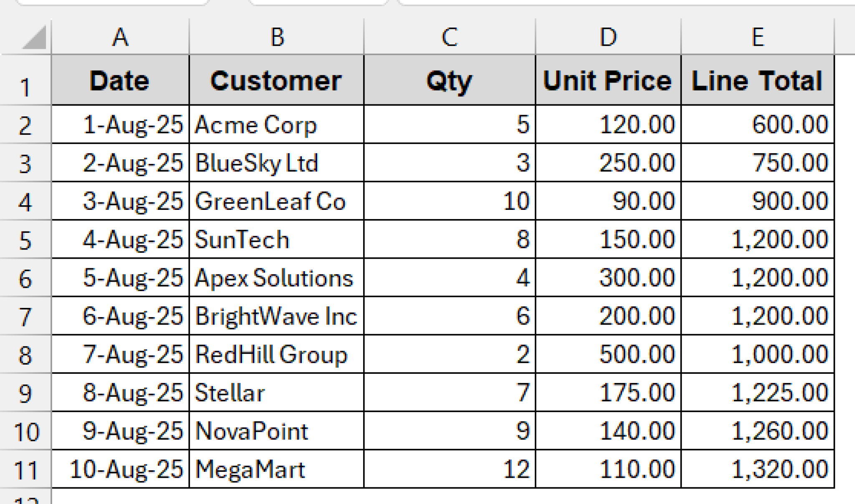Select row header 1
Viewport: 855px width, 504px height.
[x=25, y=81]
